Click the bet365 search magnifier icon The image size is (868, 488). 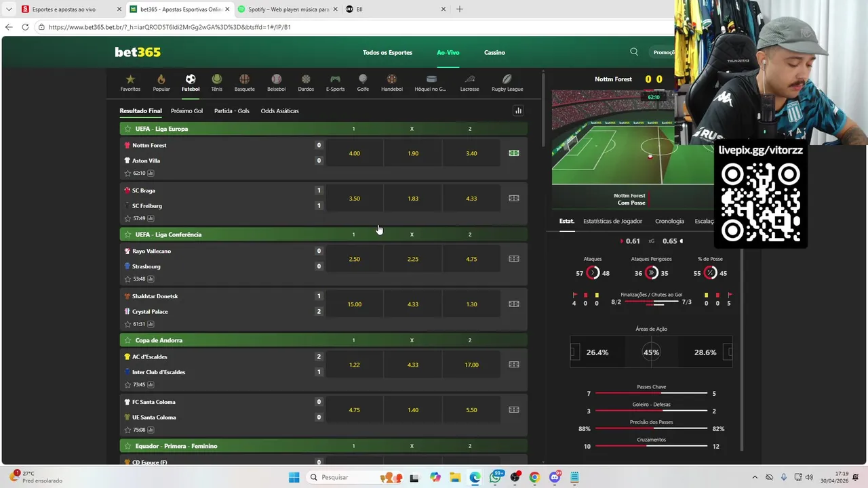click(x=634, y=52)
